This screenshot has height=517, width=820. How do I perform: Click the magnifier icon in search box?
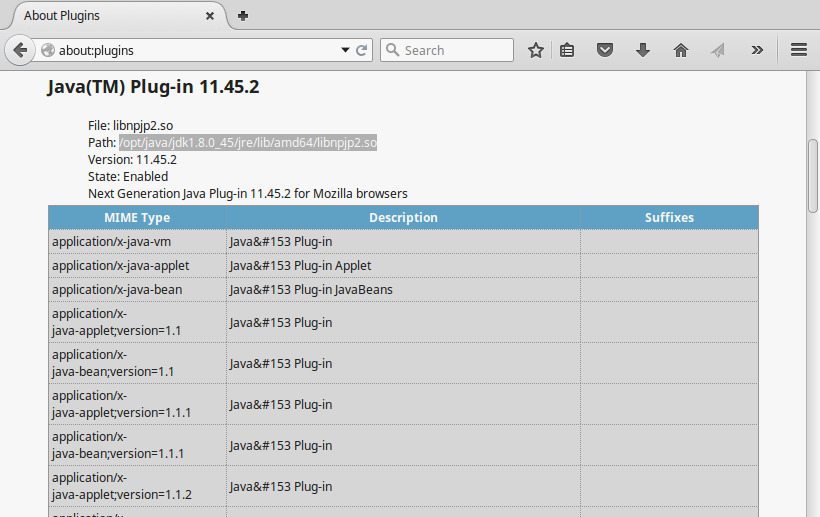[x=392, y=50]
